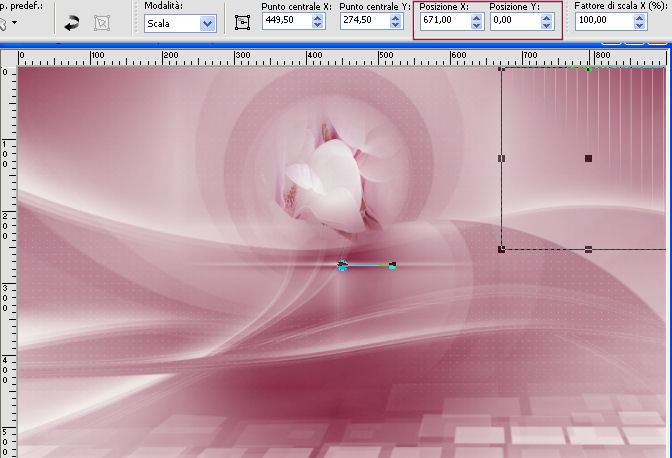Increase the Posizione X value

[477, 18]
